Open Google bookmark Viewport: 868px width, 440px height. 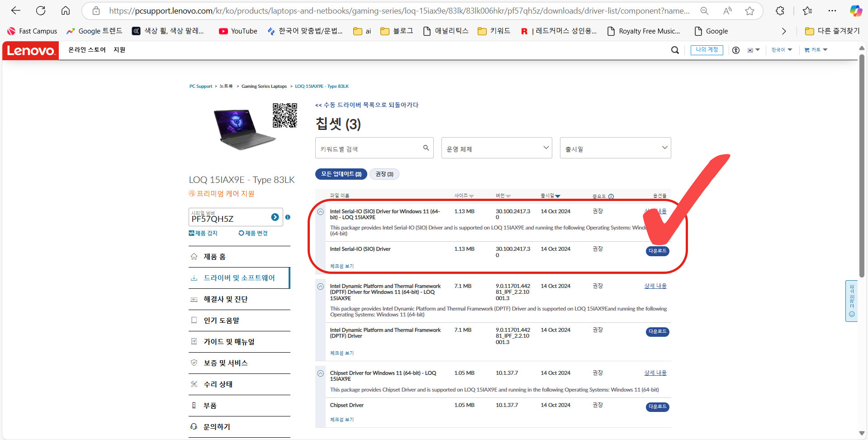[711, 31]
